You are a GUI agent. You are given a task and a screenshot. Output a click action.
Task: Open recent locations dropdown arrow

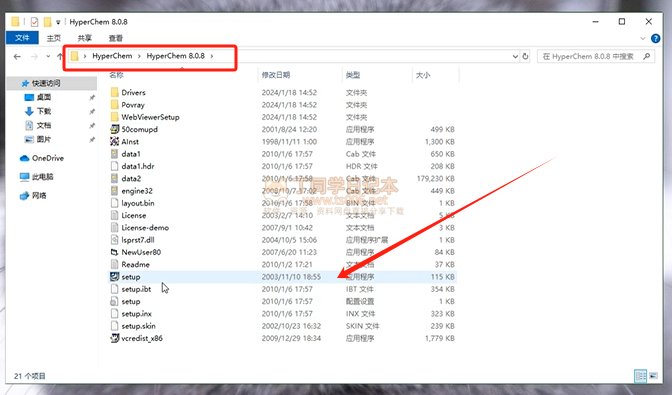point(48,56)
